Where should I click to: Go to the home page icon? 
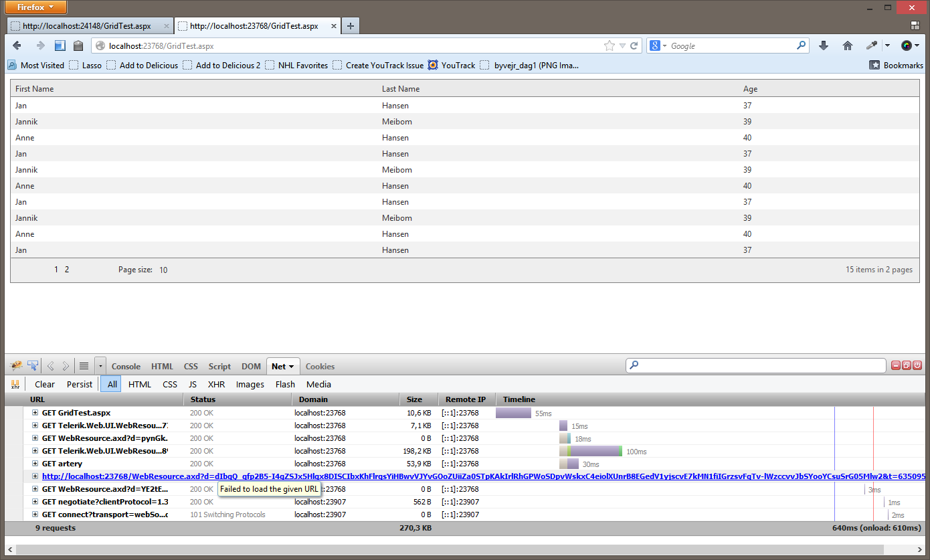click(848, 45)
